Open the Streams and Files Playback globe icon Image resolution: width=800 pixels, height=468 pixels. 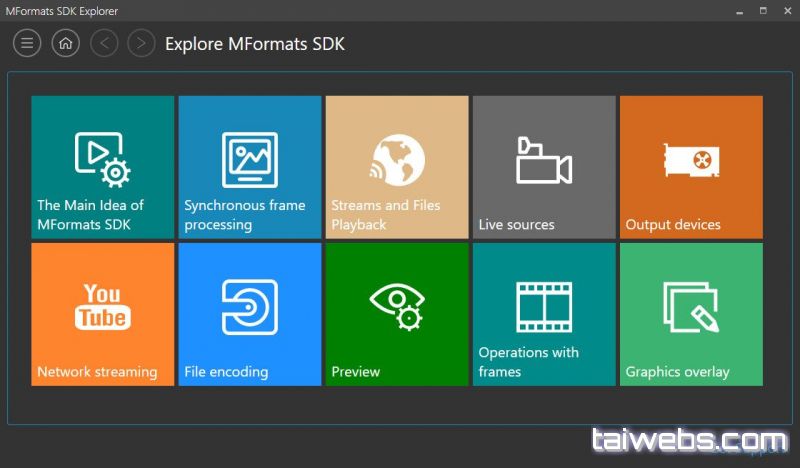398,160
